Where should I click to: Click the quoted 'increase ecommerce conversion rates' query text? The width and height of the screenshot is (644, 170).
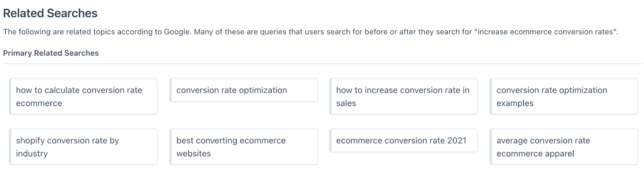(x=545, y=32)
